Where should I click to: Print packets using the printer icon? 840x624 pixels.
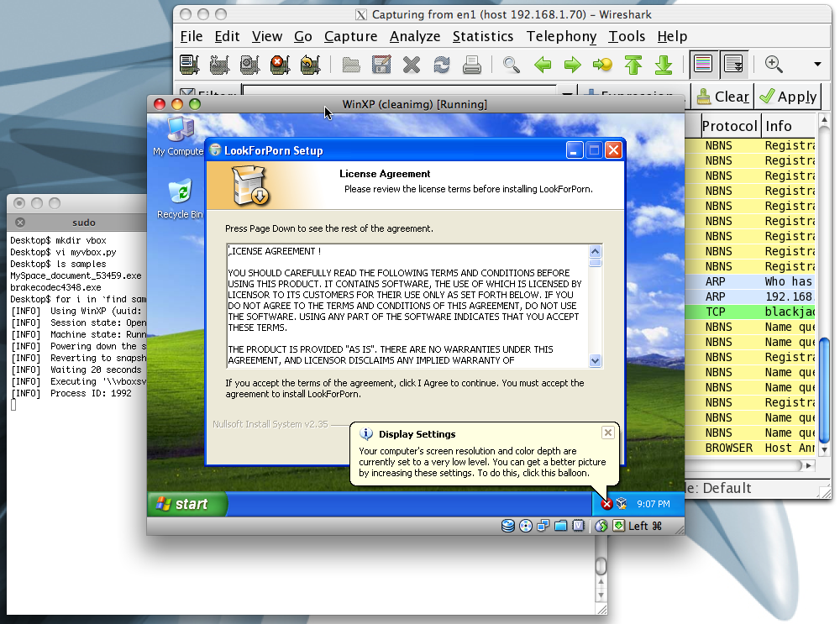(472, 65)
